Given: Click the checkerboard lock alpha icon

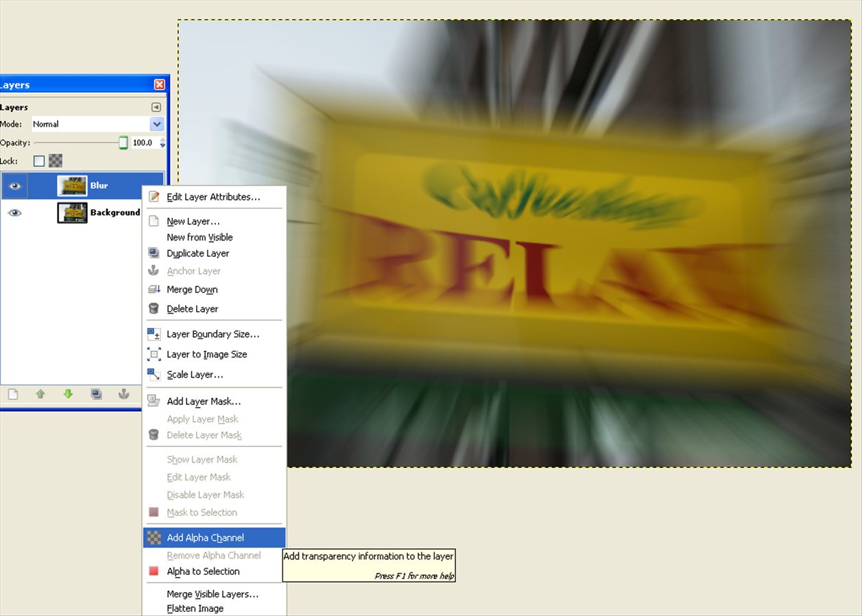Looking at the screenshot, I should click(56, 161).
